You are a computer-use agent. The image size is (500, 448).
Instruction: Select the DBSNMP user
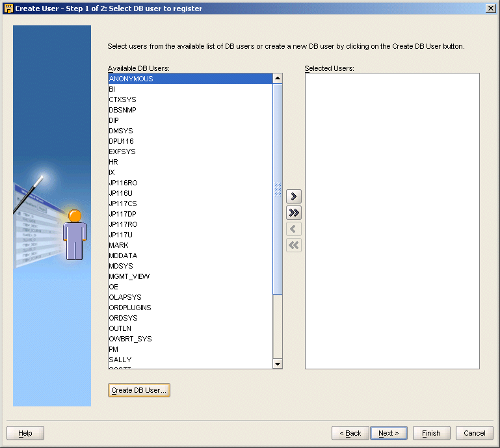tap(191, 110)
